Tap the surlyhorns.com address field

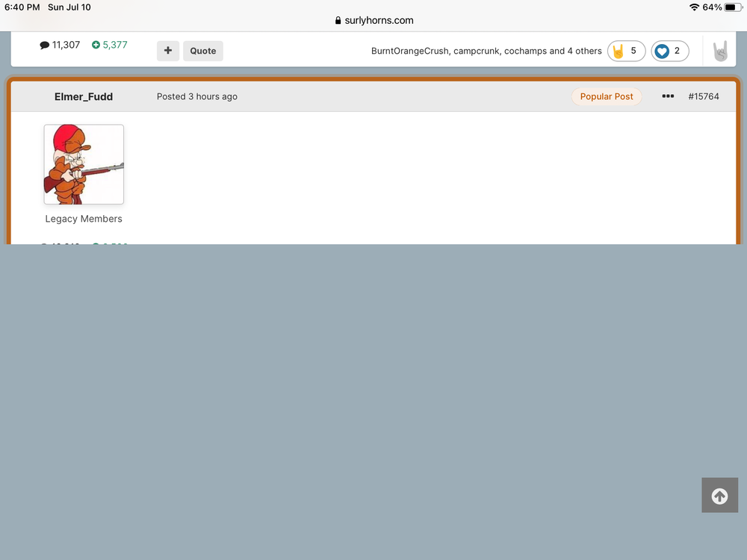(x=378, y=21)
